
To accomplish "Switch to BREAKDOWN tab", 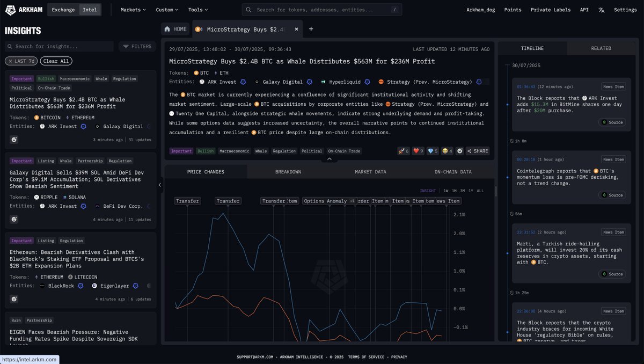I will 288,172.
